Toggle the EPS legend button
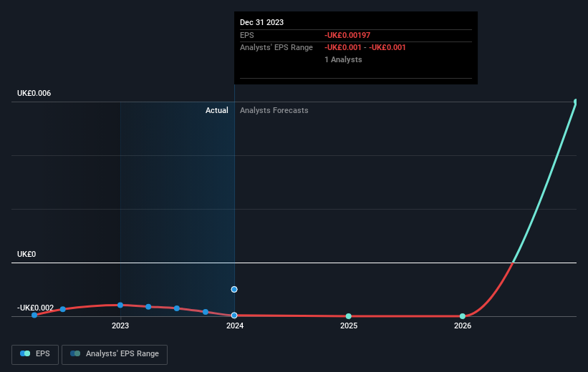Screen dimensions: 588x372 coord(35,354)
